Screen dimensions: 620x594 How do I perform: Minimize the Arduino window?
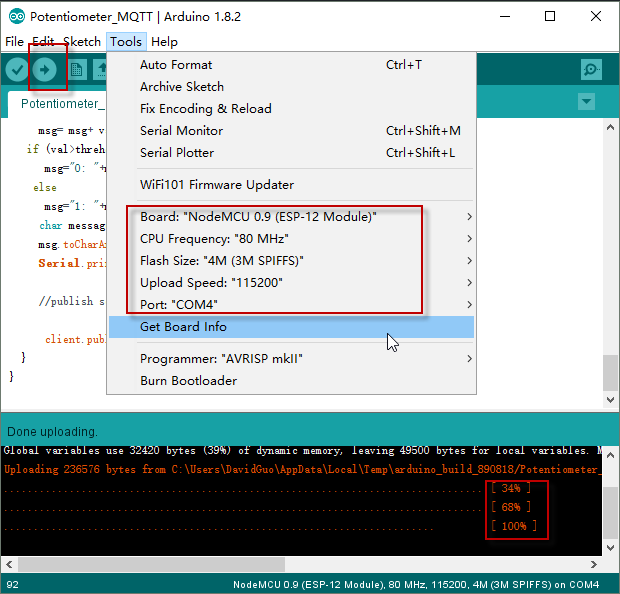(505, 16)
